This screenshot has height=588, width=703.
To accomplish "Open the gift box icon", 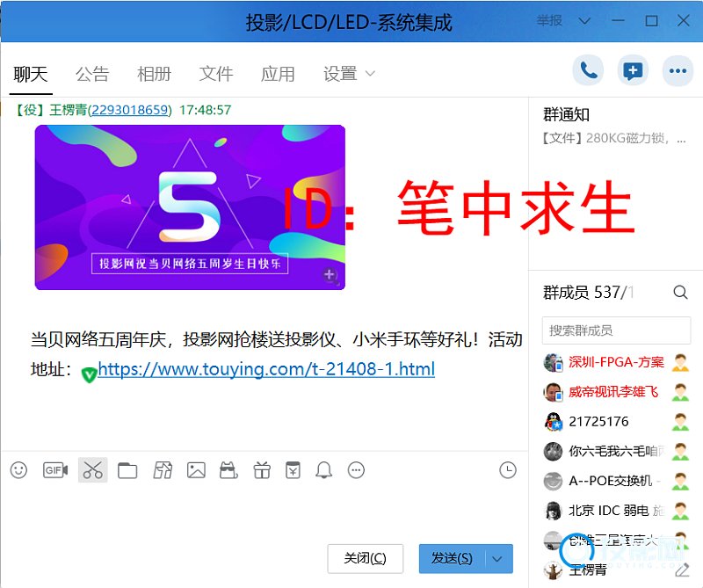I will click(261, 470).
